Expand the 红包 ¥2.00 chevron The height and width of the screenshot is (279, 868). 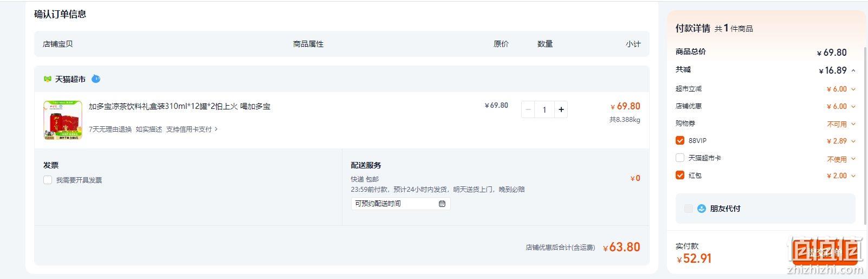tap(853, 176)
